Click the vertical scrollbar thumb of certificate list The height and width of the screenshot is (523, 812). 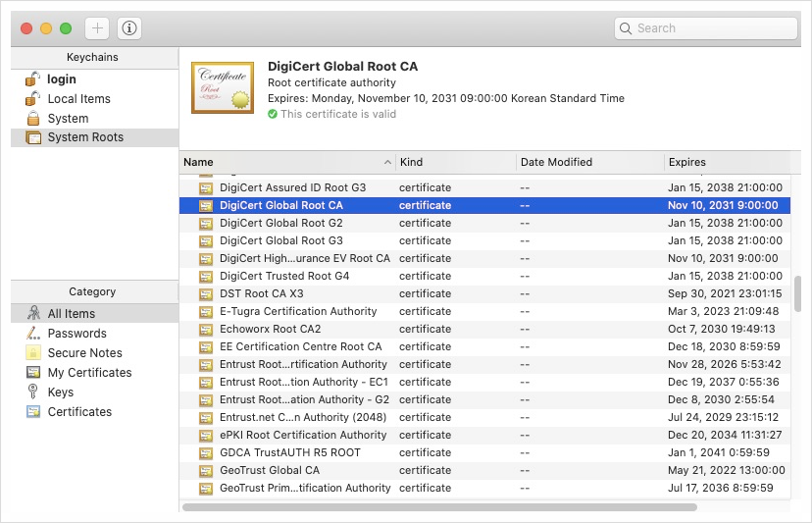tap(797, 293)
